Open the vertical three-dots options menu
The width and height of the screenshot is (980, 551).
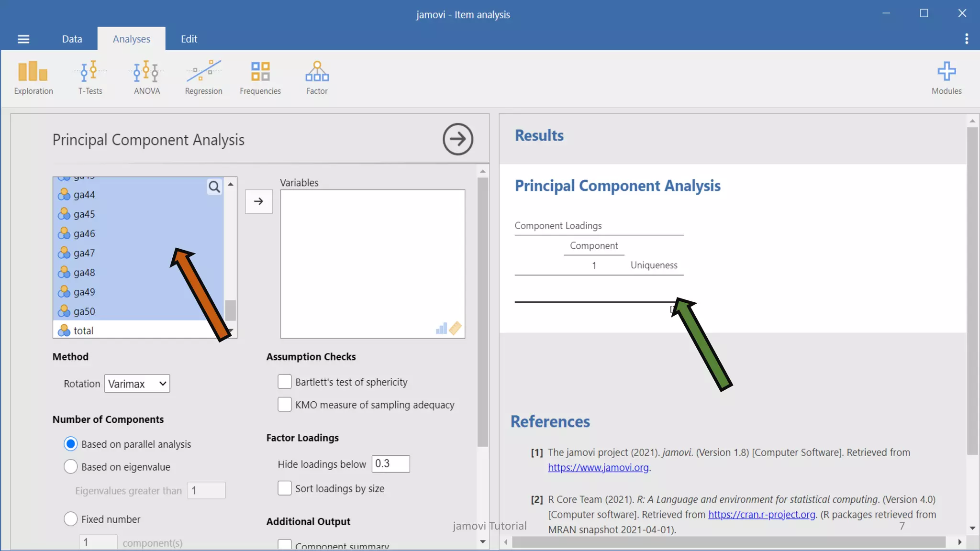coord(967,39)
